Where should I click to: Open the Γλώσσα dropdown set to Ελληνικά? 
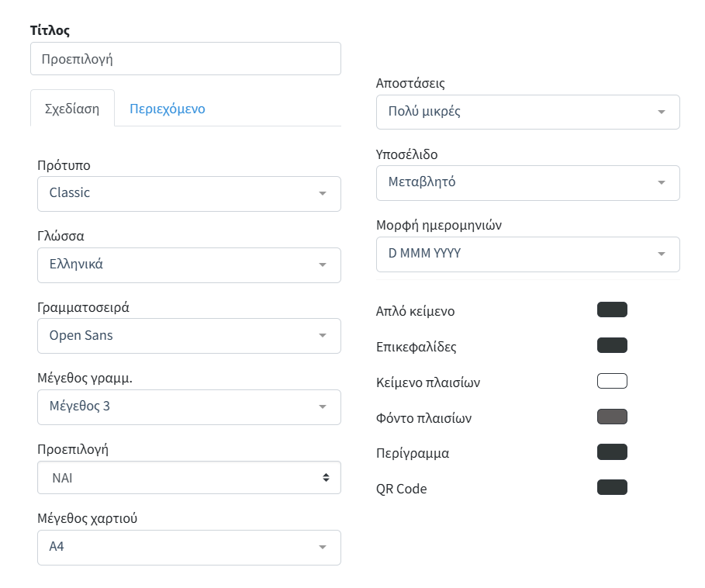tap(188, 265)
